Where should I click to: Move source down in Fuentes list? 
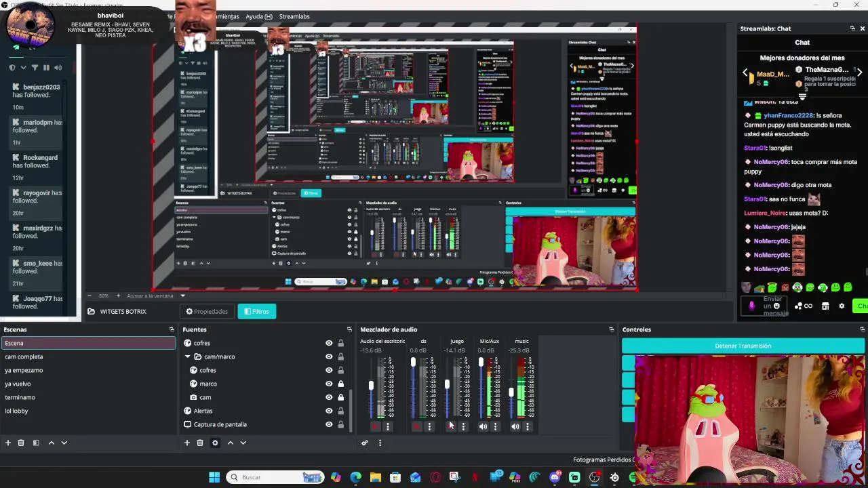point(243,443)
